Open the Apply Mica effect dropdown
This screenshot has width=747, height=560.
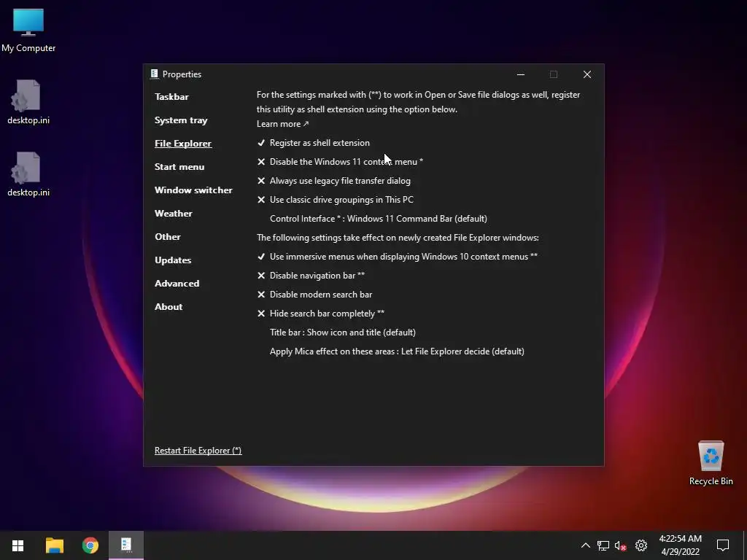pos(397,351)
